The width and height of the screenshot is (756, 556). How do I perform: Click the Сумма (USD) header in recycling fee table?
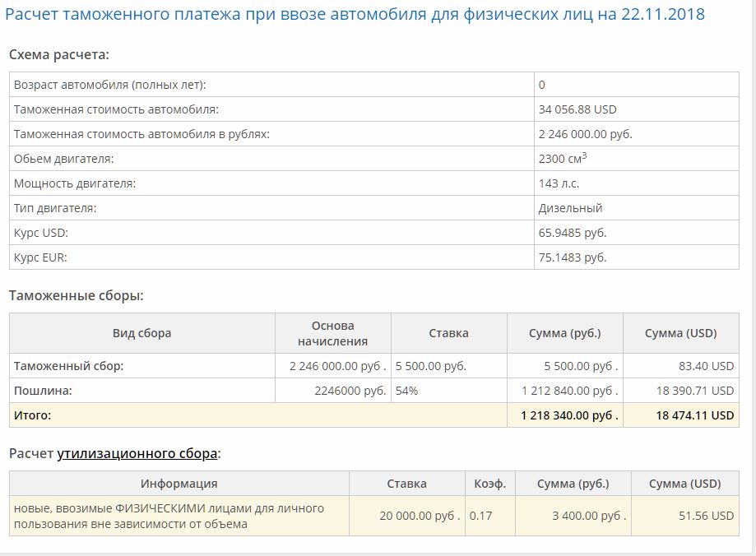pyautogui.click(x=684, y=484)
